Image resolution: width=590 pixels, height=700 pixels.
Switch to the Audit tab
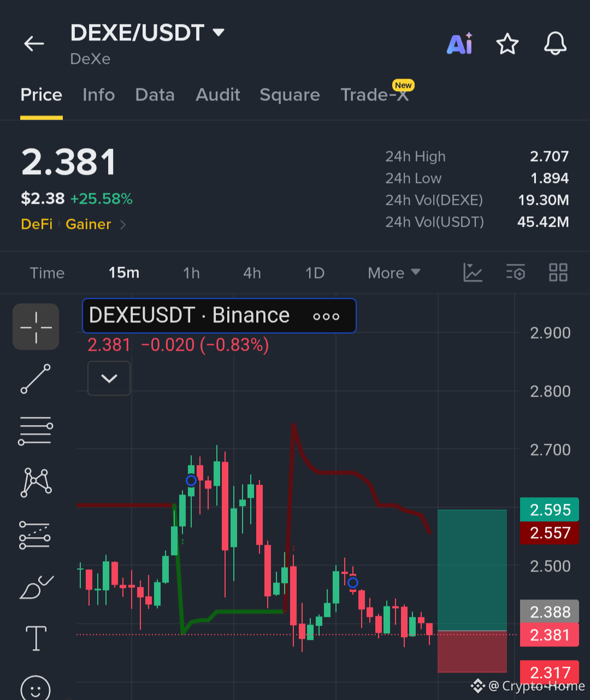[218, 95]
